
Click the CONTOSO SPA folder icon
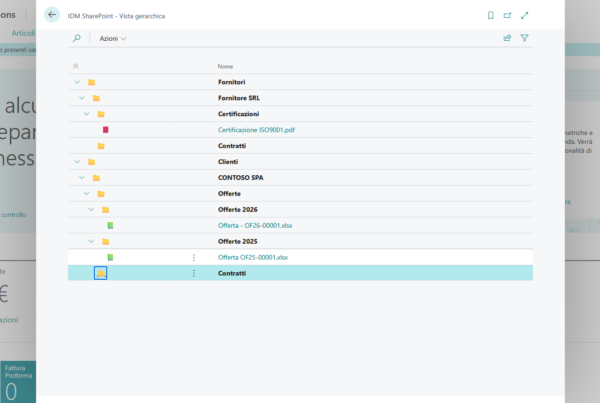point(96,178)
